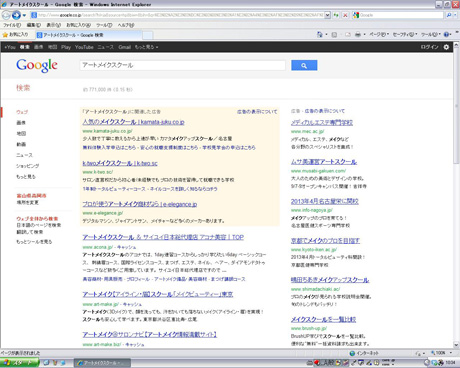Open a new blank tab
This screenshot has width=460, height=368.
point(148,35)
